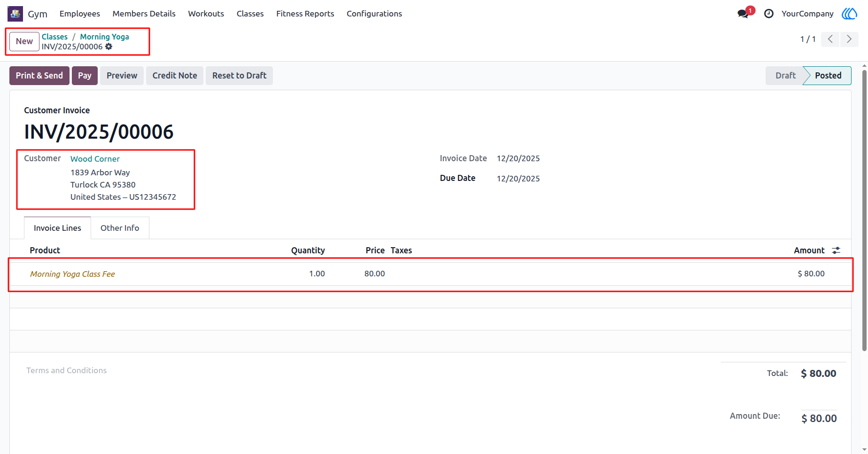Open the gear actions menu beside INV/2025/00006
Image resolution: width=868 pixels, height=454 pixels.
click(109, 47)
